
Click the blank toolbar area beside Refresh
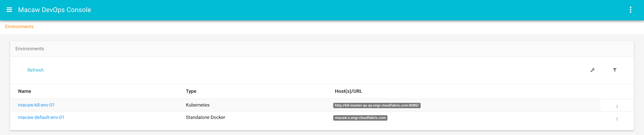(x=309, y=70)
